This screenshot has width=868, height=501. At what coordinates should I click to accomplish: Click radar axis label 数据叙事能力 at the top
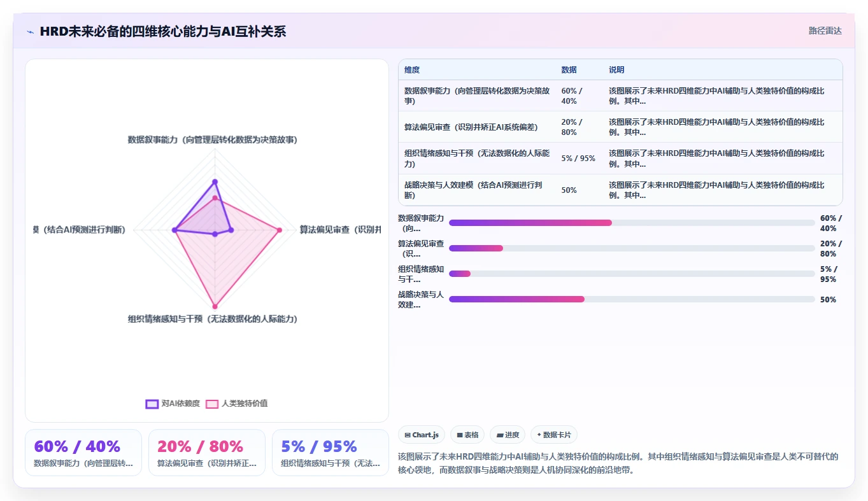tap(213, 139)
